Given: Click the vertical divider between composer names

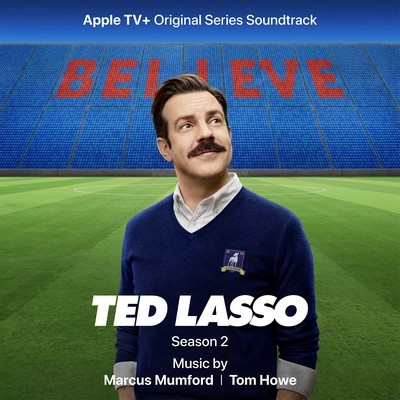Looking at the screenshot, I should point(222,380).
